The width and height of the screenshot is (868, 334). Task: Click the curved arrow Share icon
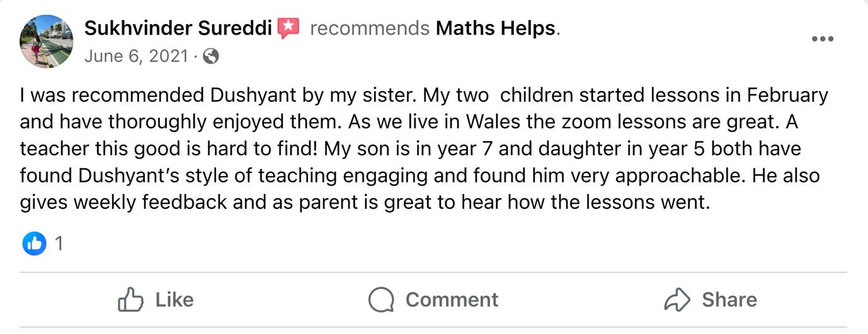point(677,299)
